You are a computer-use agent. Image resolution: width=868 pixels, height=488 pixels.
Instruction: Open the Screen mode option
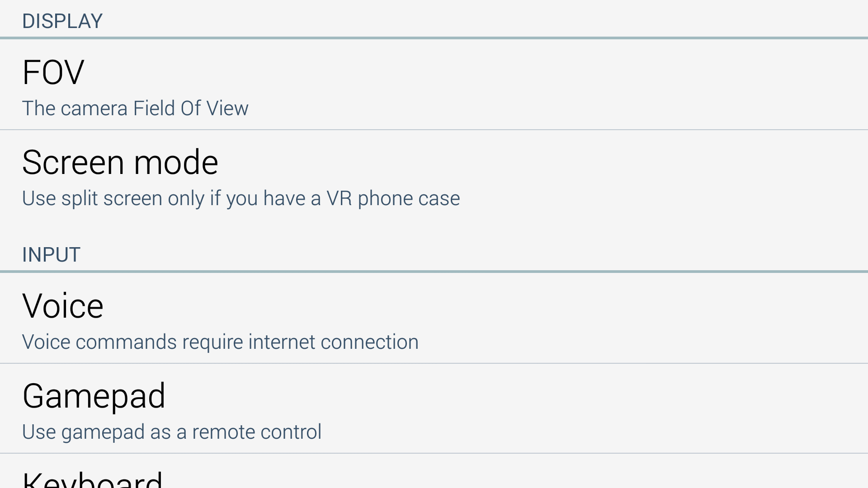click(120, 162)
